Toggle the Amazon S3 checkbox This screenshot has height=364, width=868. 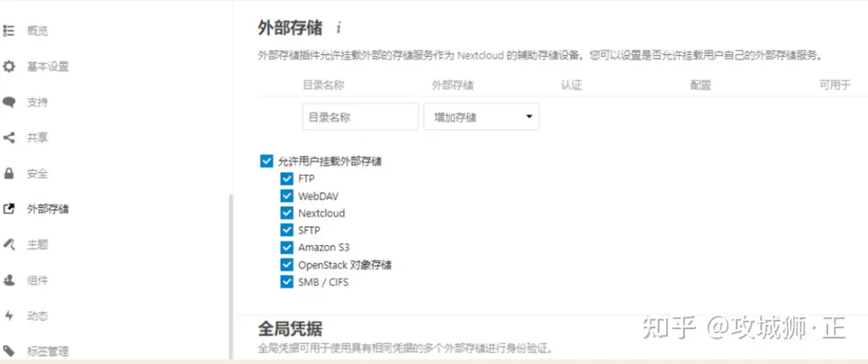286,247
